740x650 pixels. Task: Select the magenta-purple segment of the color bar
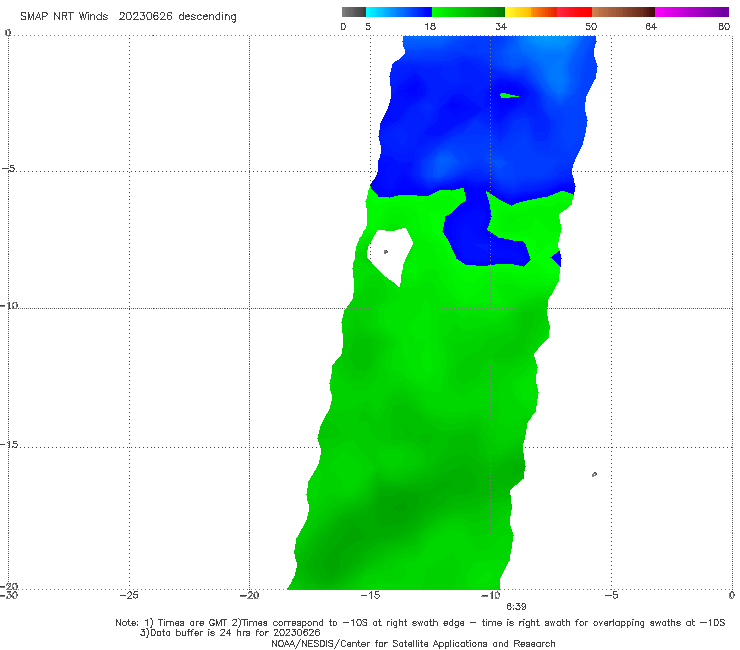(x=692, y=12)
